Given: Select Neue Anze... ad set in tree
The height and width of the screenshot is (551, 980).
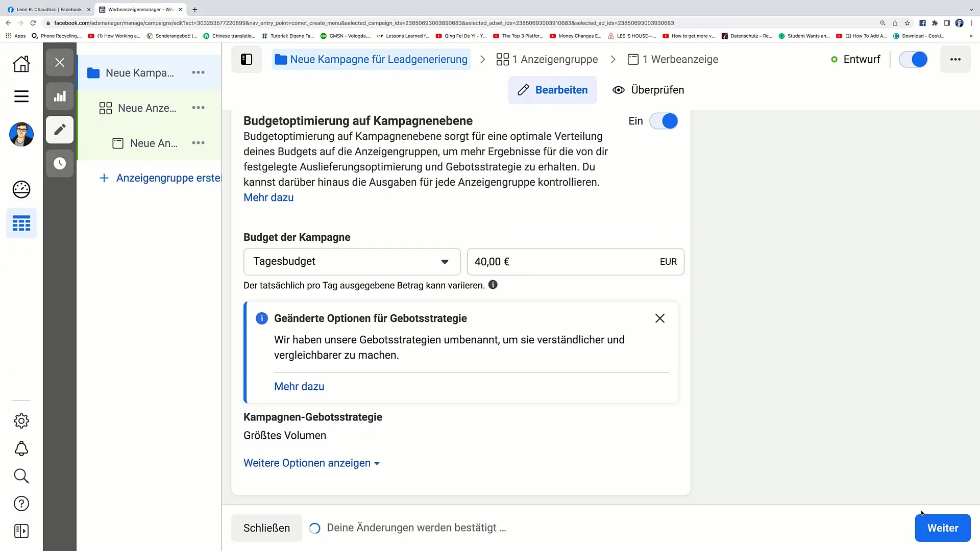Looking at the screenshot, I should pos(147,108).
